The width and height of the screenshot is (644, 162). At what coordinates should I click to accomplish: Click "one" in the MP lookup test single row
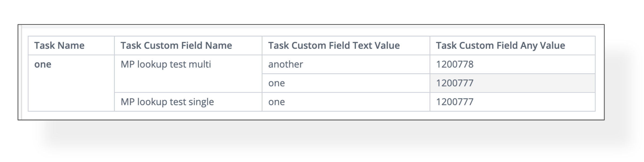(276, 102)
